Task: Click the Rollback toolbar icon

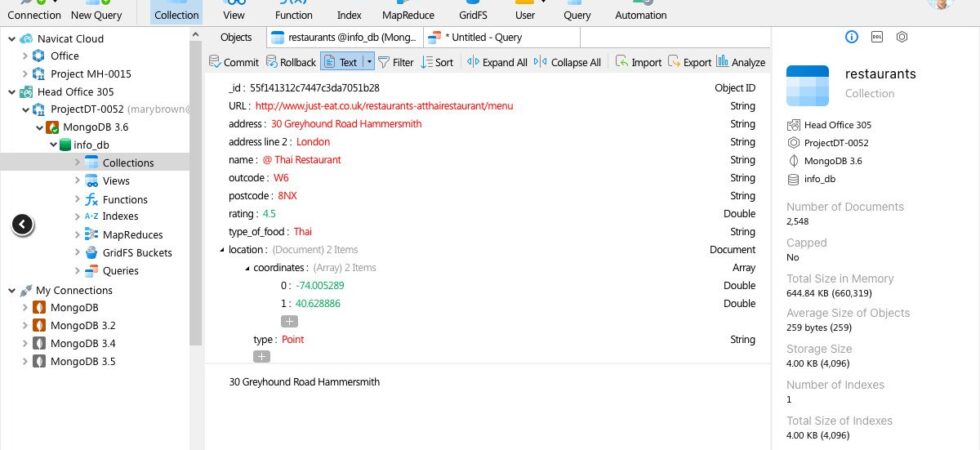Action: (x=291, y=62)
